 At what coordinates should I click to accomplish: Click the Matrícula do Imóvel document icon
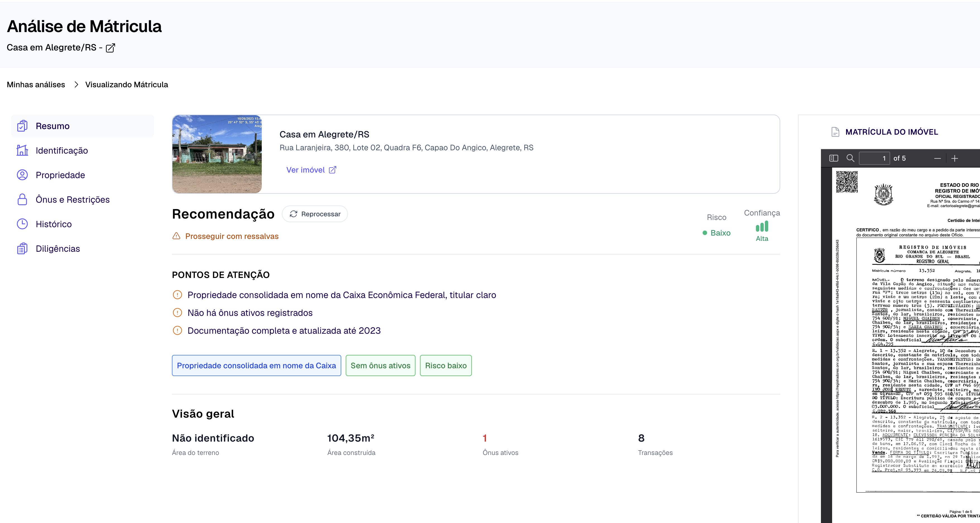(835, 132)
